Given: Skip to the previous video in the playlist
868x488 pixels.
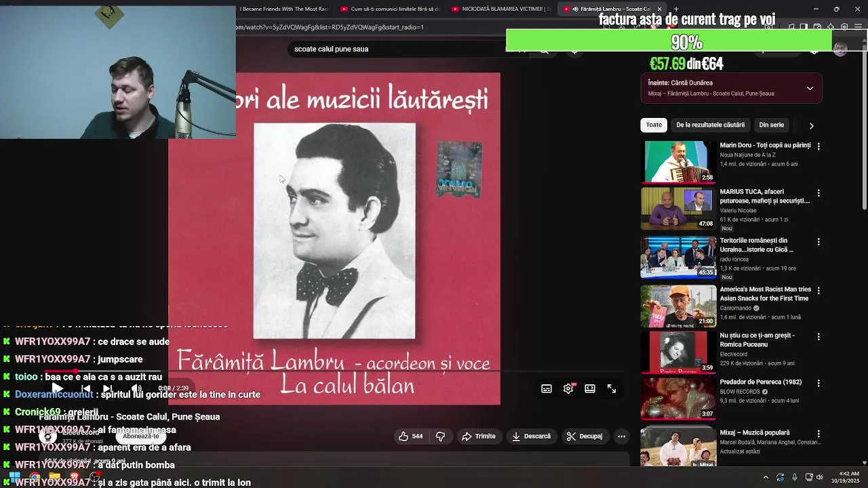Looking at the screenshot, I should click(85, 388).
